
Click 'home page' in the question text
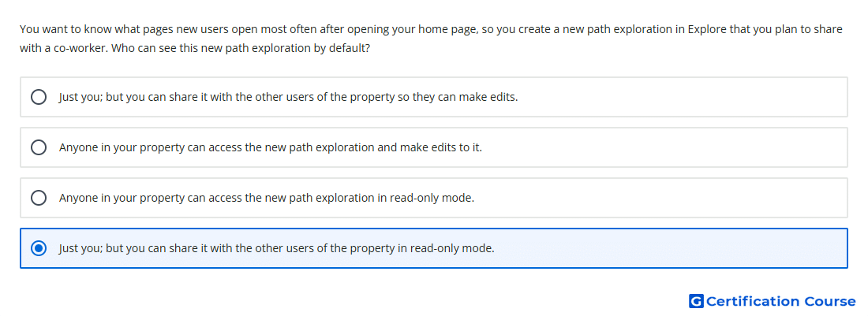450,29
